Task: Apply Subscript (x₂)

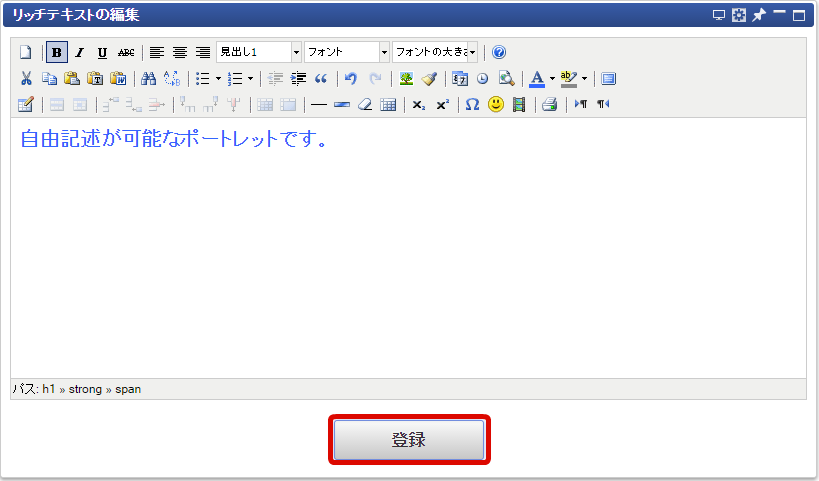Action: pos(419,104)
